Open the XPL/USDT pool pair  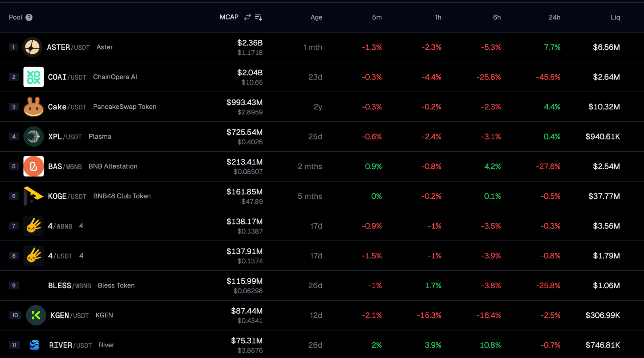pyautogui.click(x=65, y=137)
